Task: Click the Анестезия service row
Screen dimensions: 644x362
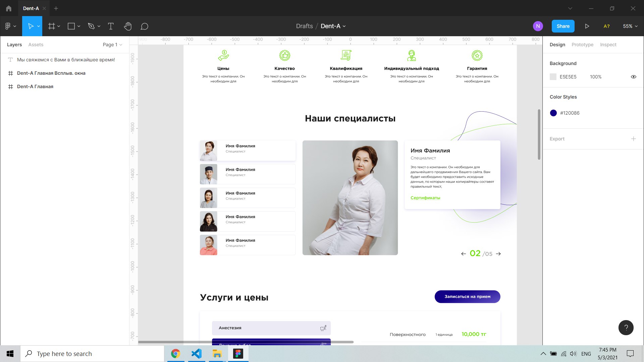Action: click(271, 328)
